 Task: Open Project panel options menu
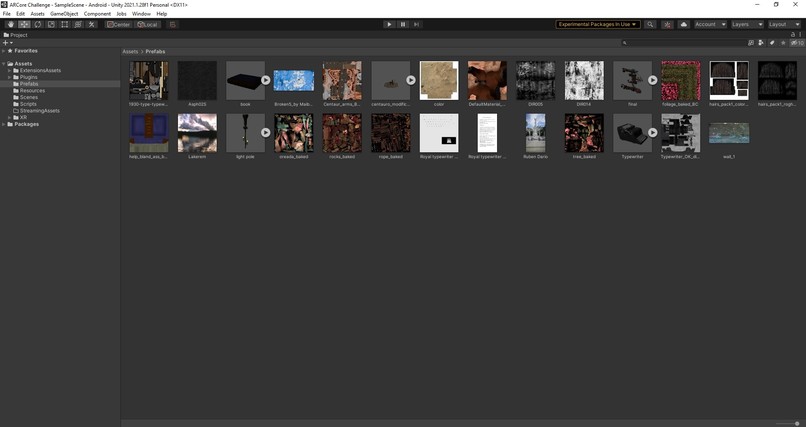click(x=800, y=34)
